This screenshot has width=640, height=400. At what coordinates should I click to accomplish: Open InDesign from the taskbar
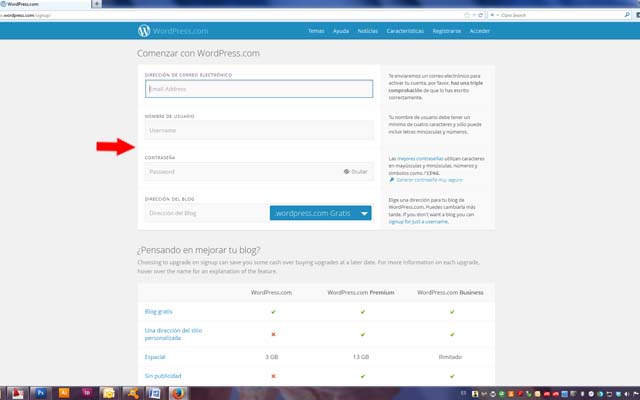[88, 391]
